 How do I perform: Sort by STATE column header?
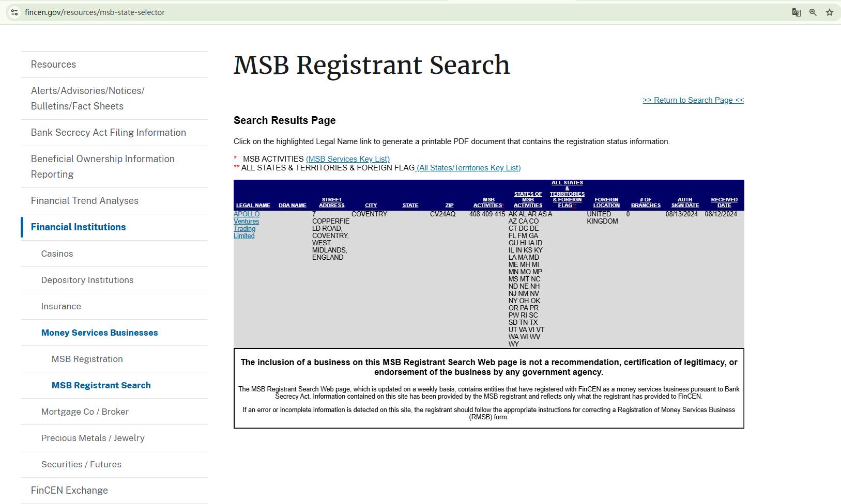410,206
